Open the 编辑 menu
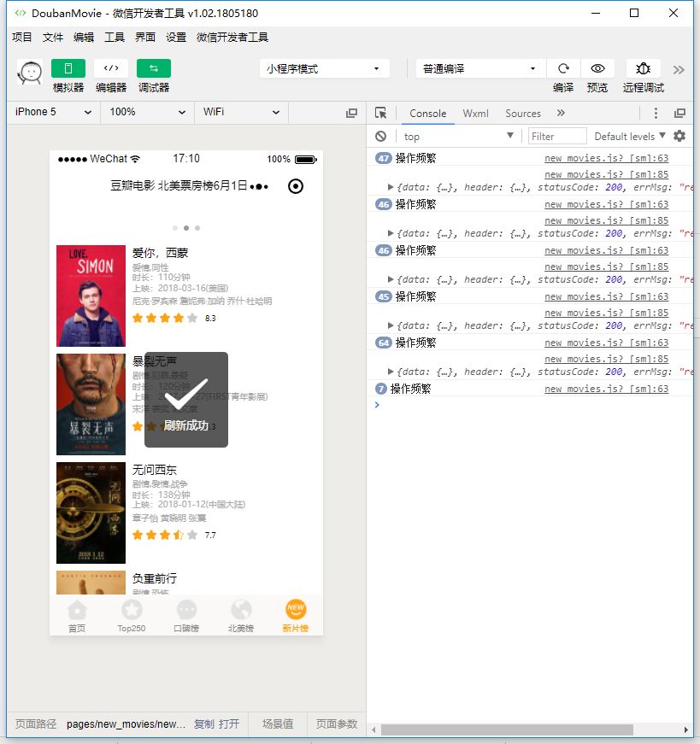 point(84,37)
